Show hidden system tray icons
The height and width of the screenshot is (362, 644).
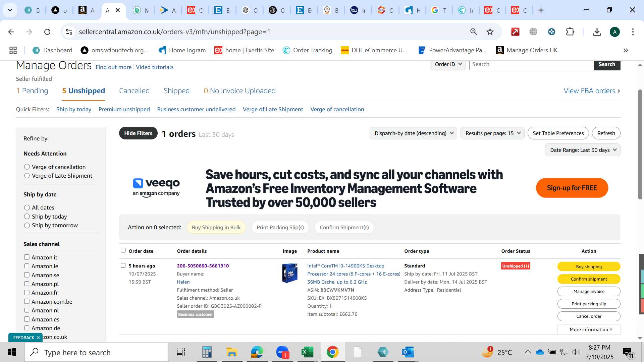click(x=528, y=352)
